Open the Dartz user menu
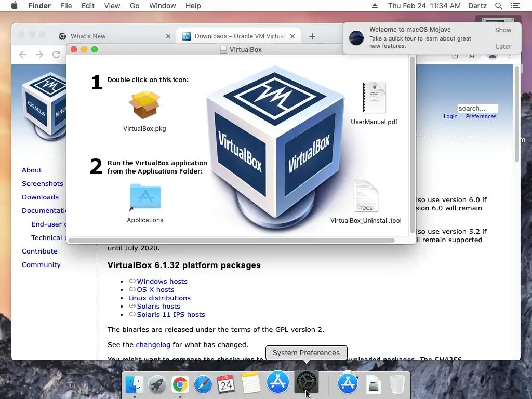Image resolution: width=532 pixels, height=399 pixels. pos(477,6)
